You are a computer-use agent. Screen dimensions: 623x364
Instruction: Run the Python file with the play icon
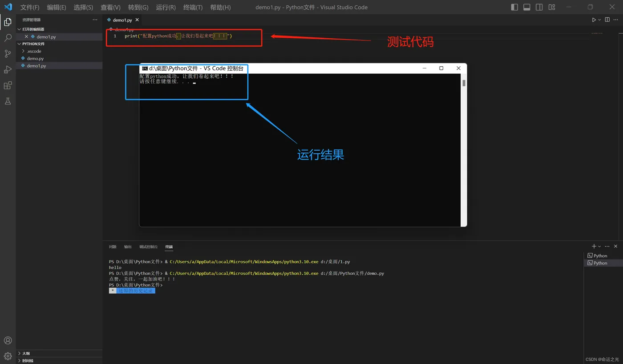pos(594,20)
